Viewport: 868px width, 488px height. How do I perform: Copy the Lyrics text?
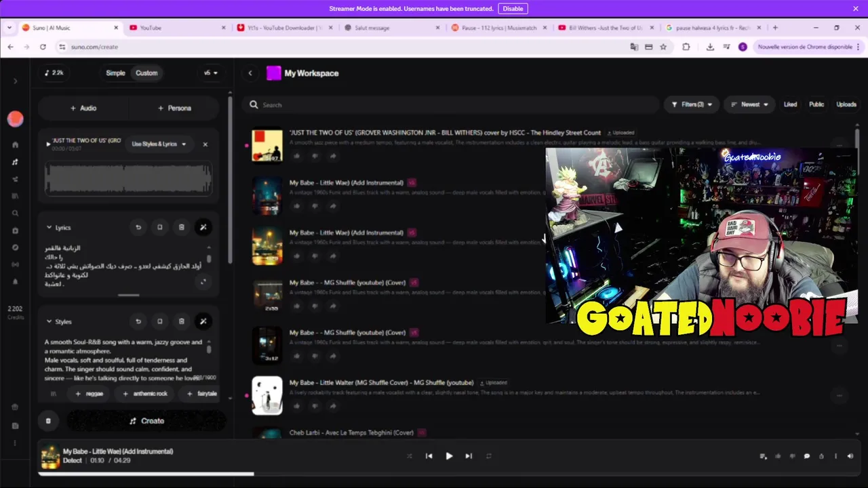160,228
